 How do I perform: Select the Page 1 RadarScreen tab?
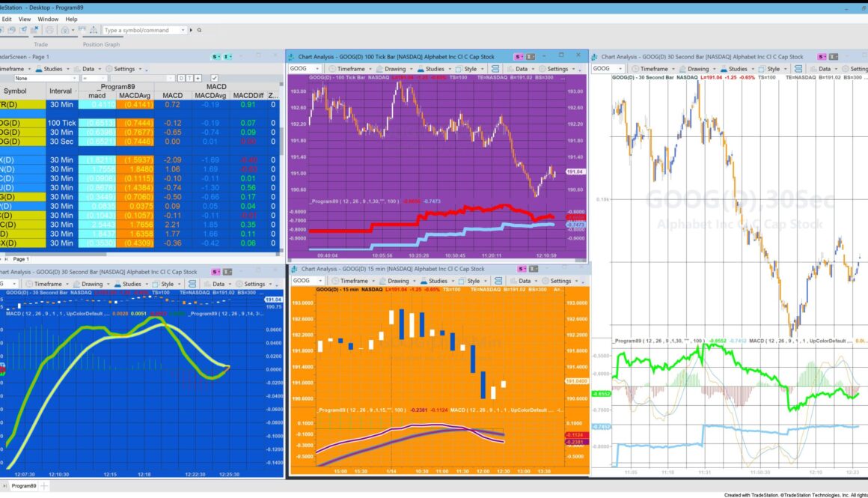(21, 258)
